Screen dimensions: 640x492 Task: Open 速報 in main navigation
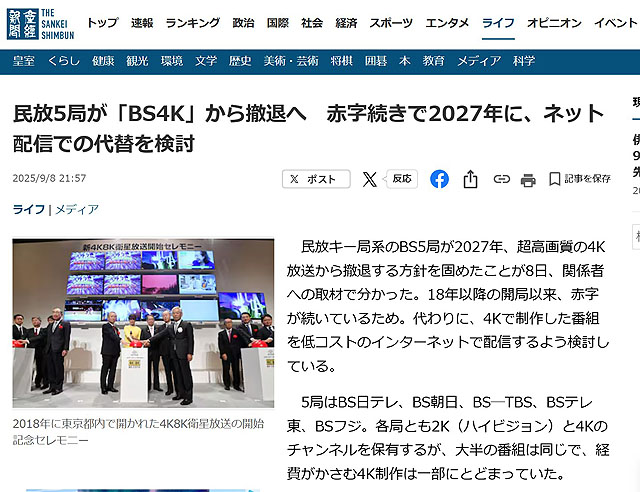coord(142,23)
